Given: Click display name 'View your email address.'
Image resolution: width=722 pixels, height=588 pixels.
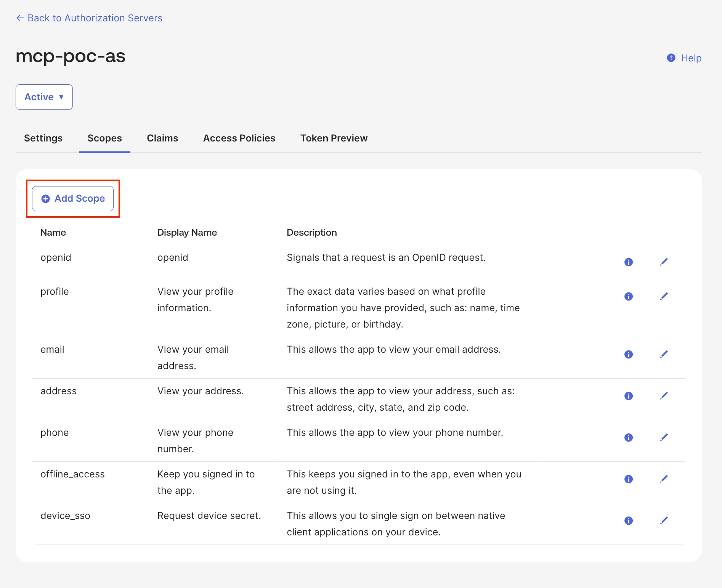Looking at the screenshot, I should pos(193,358).
